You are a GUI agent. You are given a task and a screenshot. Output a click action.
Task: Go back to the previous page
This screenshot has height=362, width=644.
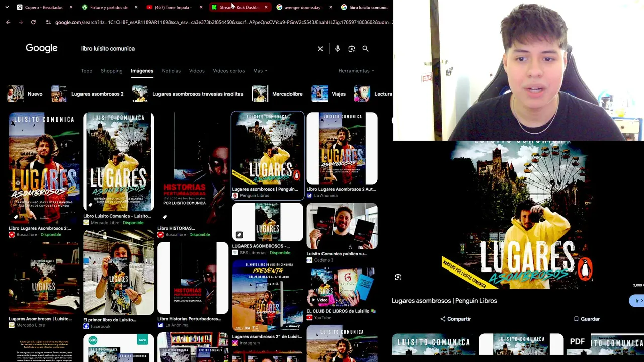[x=8, y=22]
